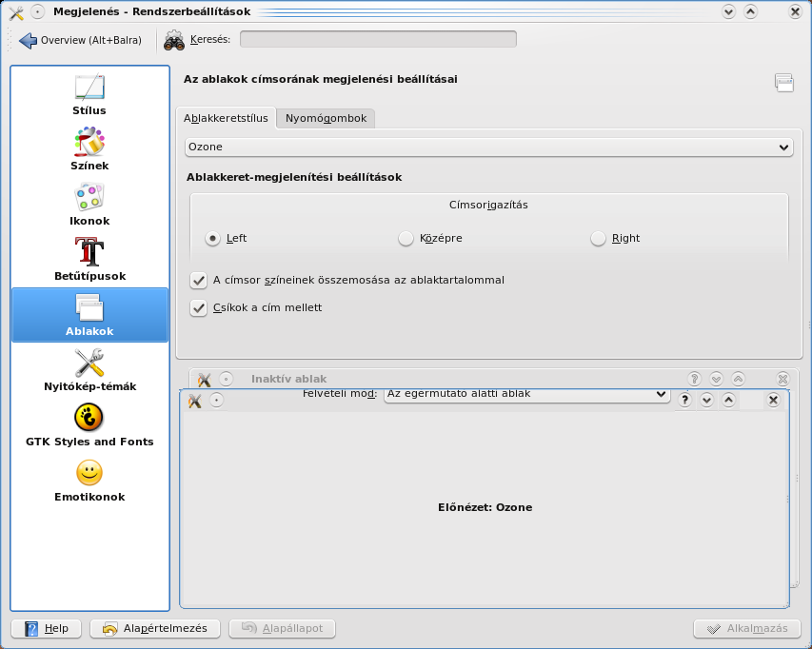
Task: Open the Nyitókép-témák splash themes
Action: [x=89, y=370]
